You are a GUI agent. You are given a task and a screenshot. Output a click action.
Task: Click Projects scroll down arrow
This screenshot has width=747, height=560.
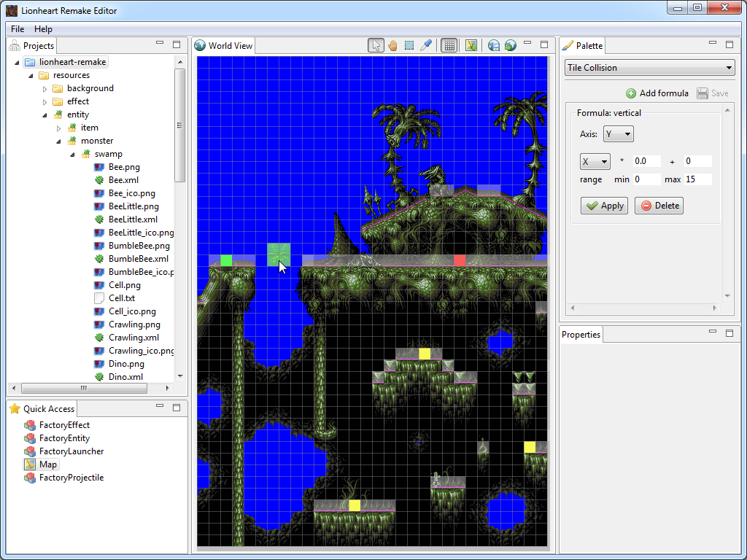click(180, 376)
